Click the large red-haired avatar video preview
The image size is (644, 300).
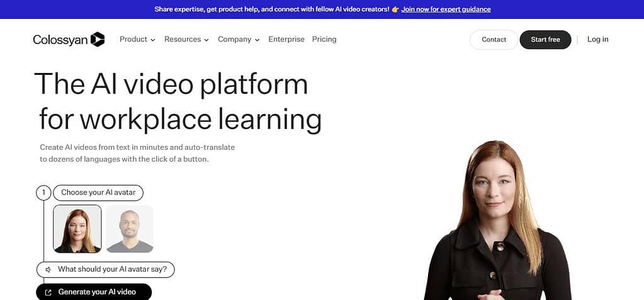pos(497,220)
